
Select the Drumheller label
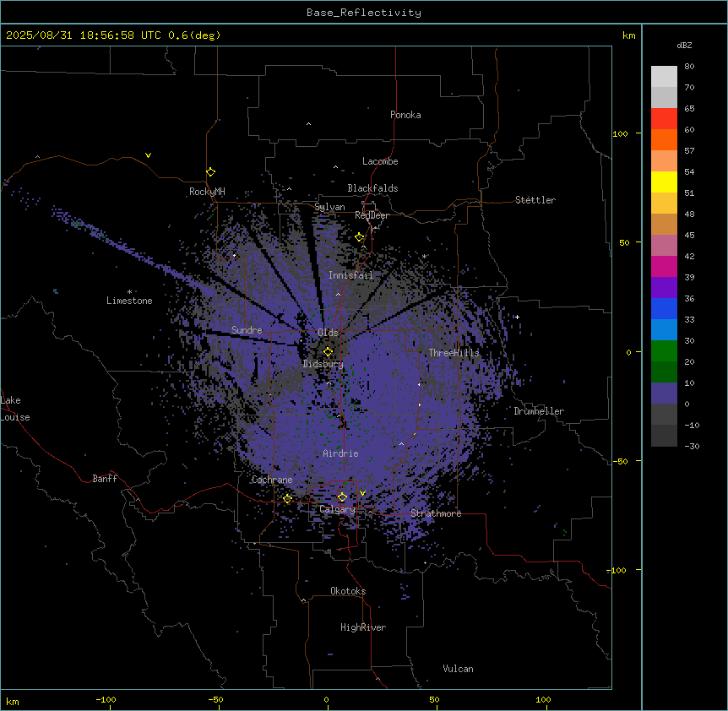(x=539, y=411)
